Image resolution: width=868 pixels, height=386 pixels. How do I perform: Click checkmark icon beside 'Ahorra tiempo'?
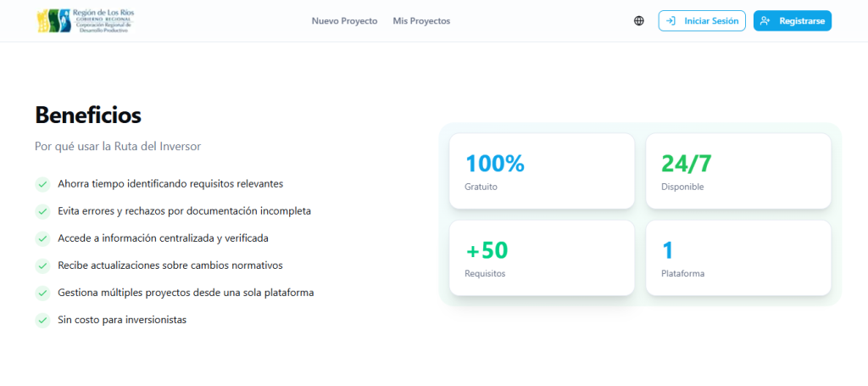[42, 183]
